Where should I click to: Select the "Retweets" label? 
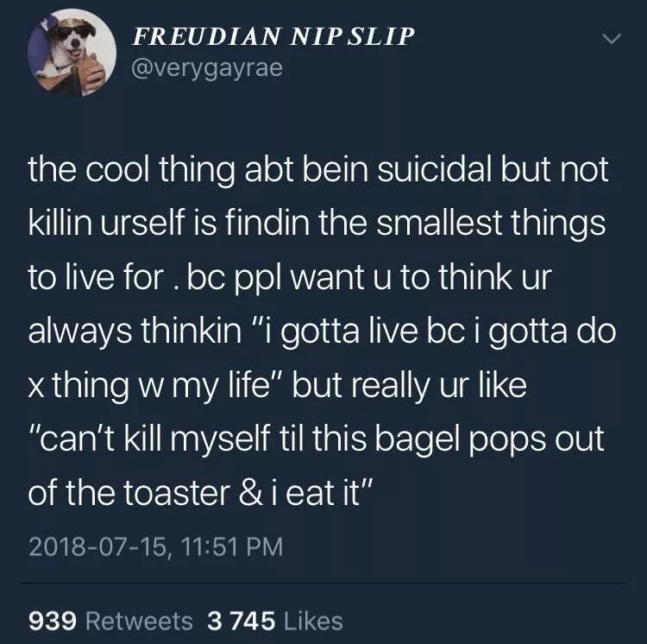tap(141, 621)
